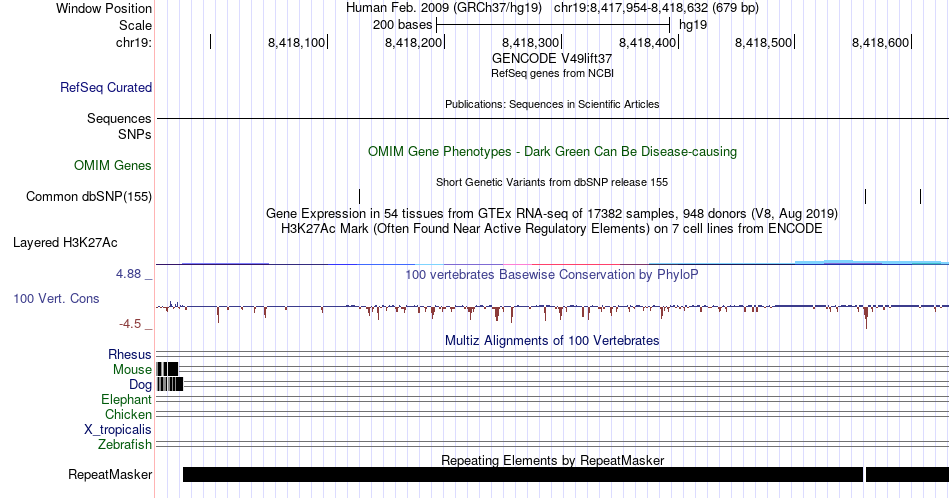Open the OMIM Genes track label
The image size is (950, 498).
coord(112,165)
